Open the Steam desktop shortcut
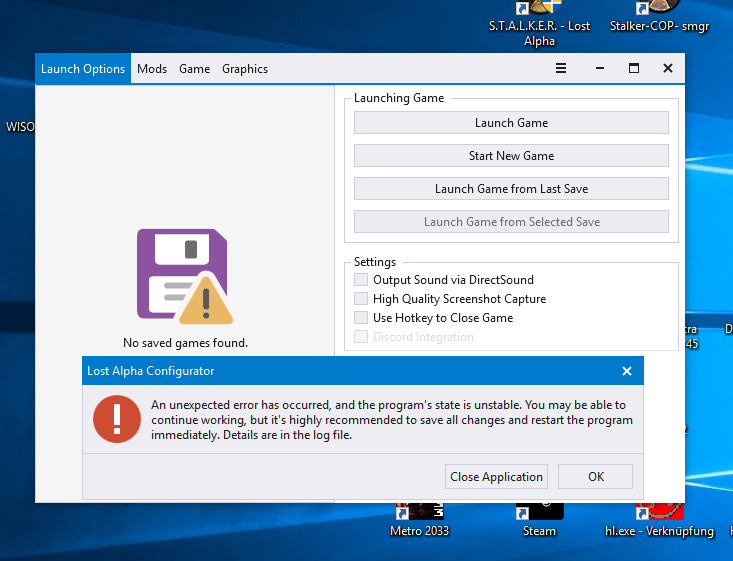This screenshot has width=733, height=561. point(539,520)
